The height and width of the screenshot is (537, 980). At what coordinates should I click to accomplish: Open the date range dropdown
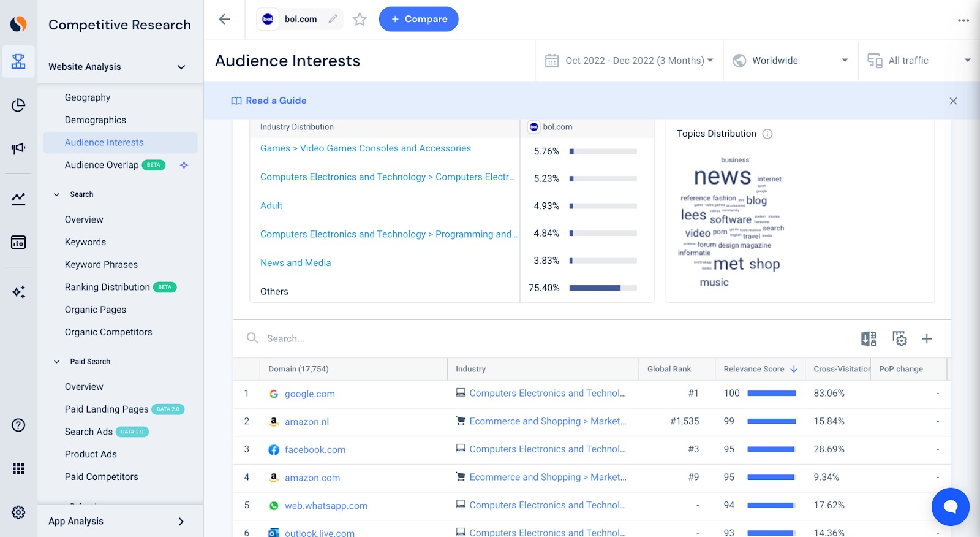point(630,61)
